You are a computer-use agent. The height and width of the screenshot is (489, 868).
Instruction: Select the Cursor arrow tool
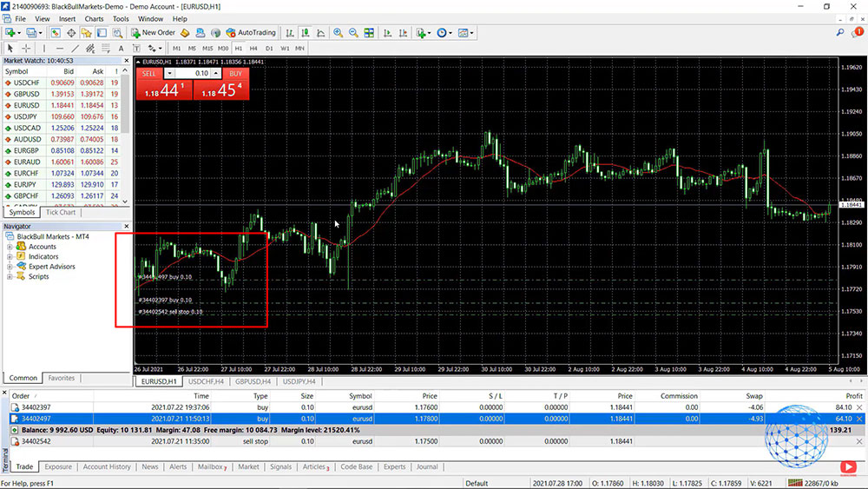tap(10, 48)
